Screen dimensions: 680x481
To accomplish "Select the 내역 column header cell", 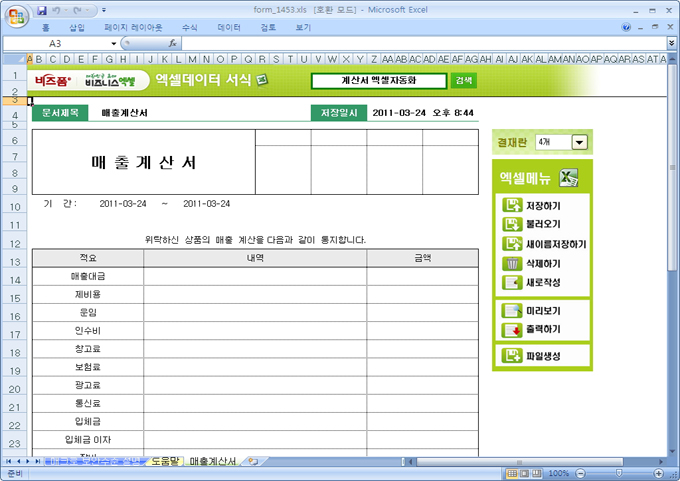I will [255, 258].
